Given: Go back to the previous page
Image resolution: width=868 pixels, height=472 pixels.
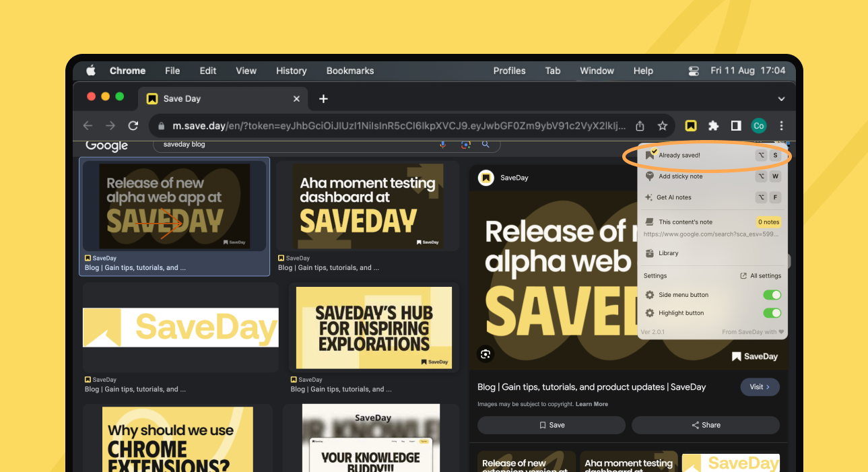Looking at the screenshot, I should (88, 126).
